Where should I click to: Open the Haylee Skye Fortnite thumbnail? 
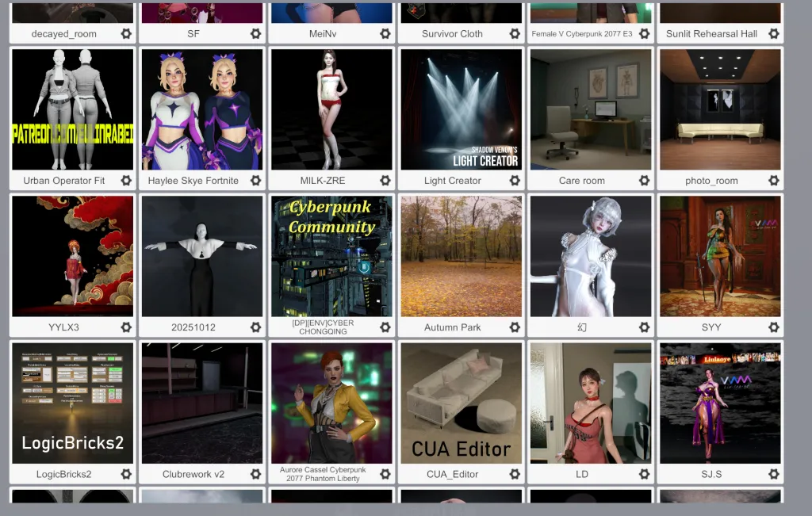pos(202,109)
